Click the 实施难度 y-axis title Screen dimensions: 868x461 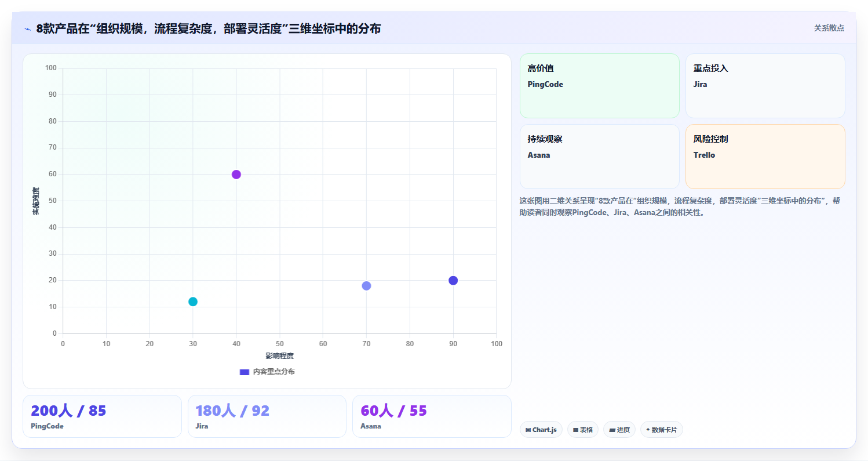(x=35, y=201)
